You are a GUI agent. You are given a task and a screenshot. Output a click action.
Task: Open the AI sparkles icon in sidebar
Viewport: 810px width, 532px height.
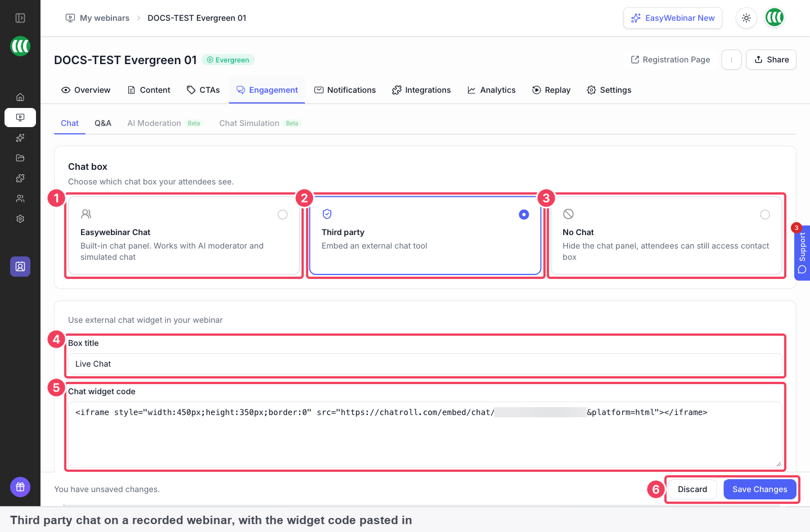tap(20, 138)
